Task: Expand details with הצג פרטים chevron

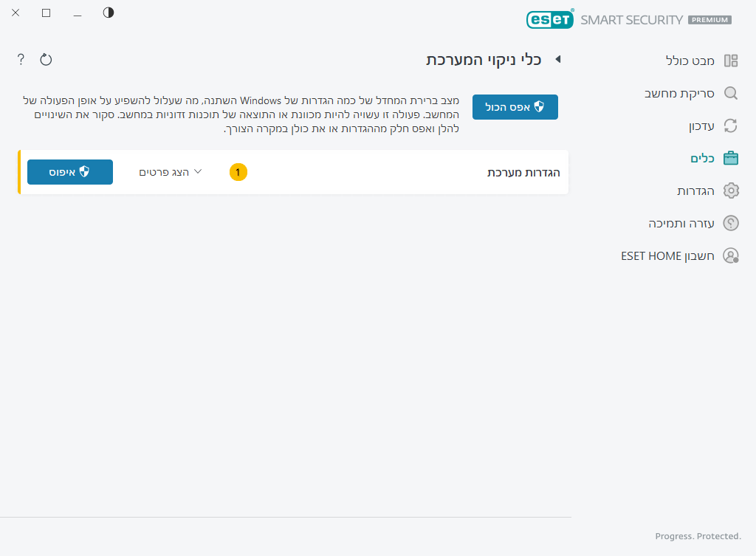Action: [x=197, y=171]
